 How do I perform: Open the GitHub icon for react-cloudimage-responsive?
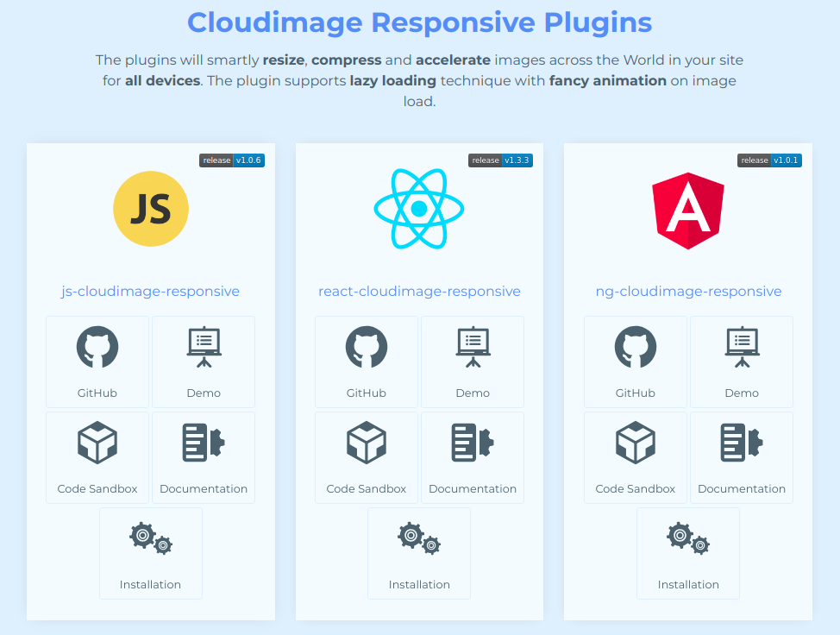(367, 347)
